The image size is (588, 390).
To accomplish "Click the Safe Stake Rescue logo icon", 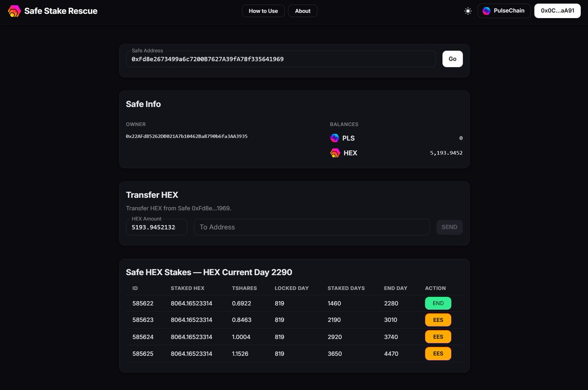I will [x=14, y=11].
